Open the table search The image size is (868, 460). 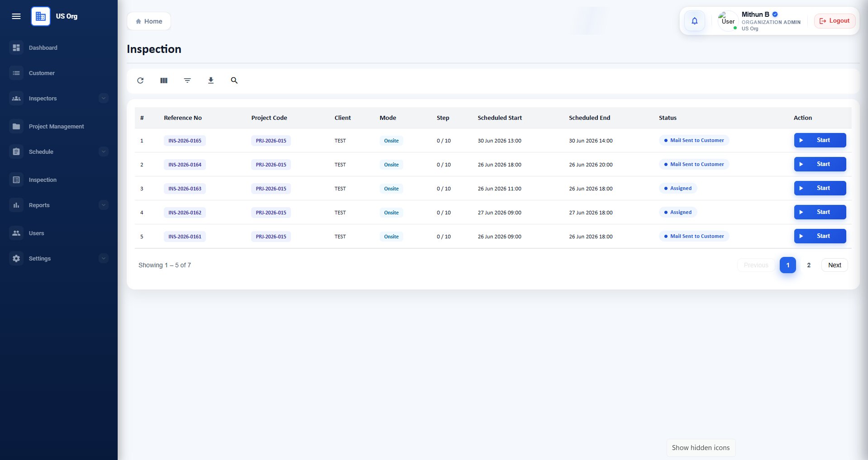click(x=234, y=81)
